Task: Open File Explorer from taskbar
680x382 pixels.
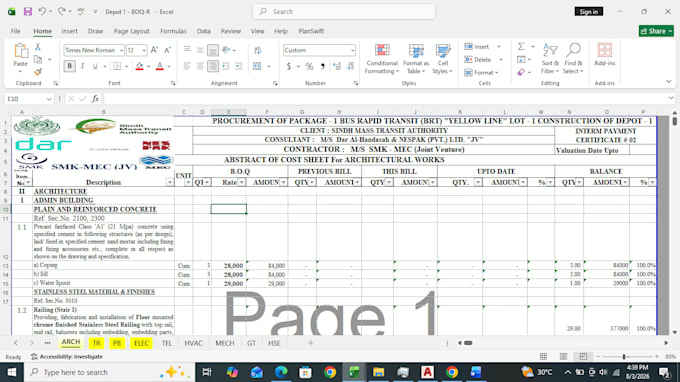Action: tap(378, 372)
